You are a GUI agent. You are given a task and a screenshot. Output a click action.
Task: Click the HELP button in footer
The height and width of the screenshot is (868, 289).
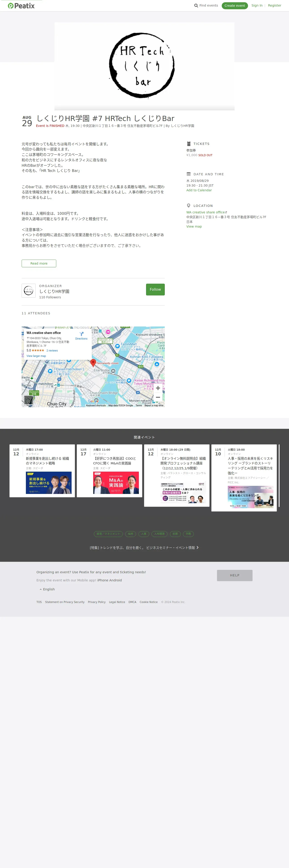[235, 575]
